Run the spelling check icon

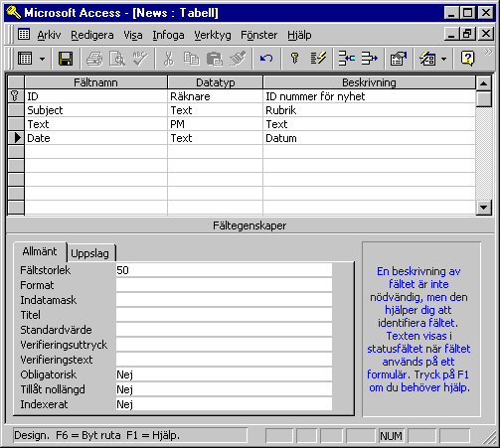click(x=140, y=59)
